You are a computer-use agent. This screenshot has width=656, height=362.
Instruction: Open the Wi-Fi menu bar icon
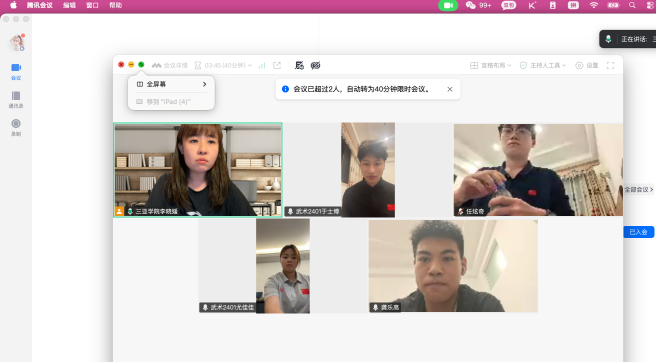pyautogui.click(x=594, y=5)
